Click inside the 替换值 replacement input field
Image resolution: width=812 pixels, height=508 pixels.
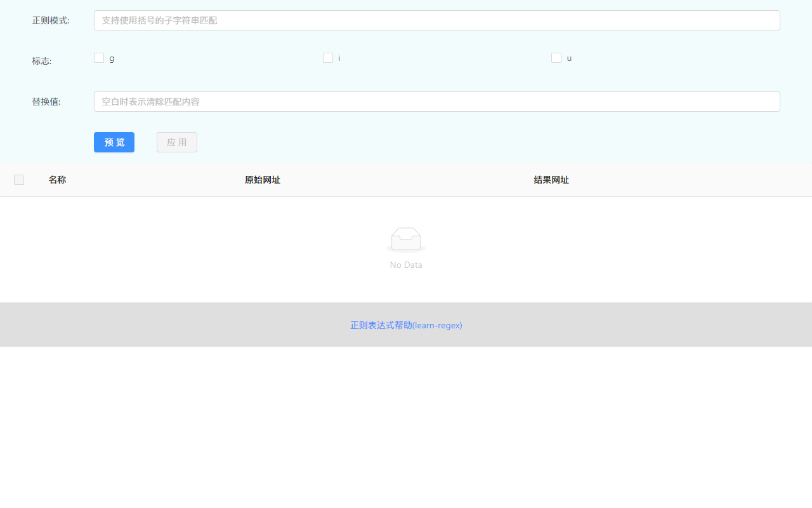click(x=436, y=102)
